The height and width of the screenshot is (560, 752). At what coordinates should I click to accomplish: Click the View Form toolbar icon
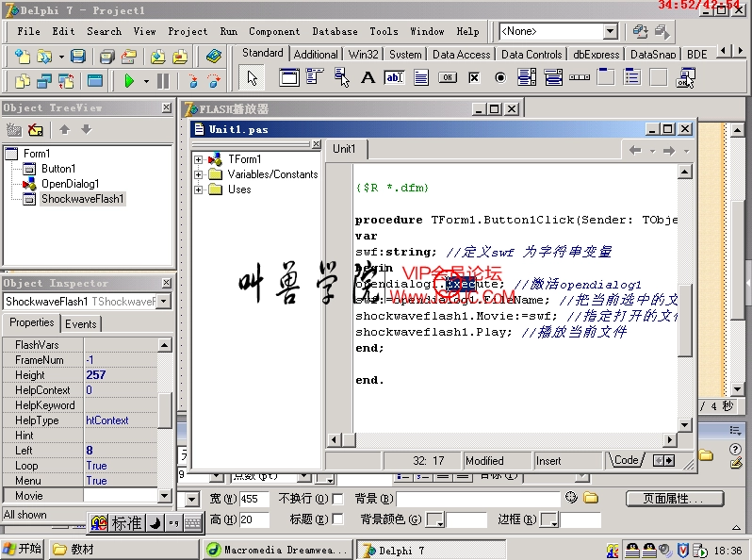click(44, 81)
